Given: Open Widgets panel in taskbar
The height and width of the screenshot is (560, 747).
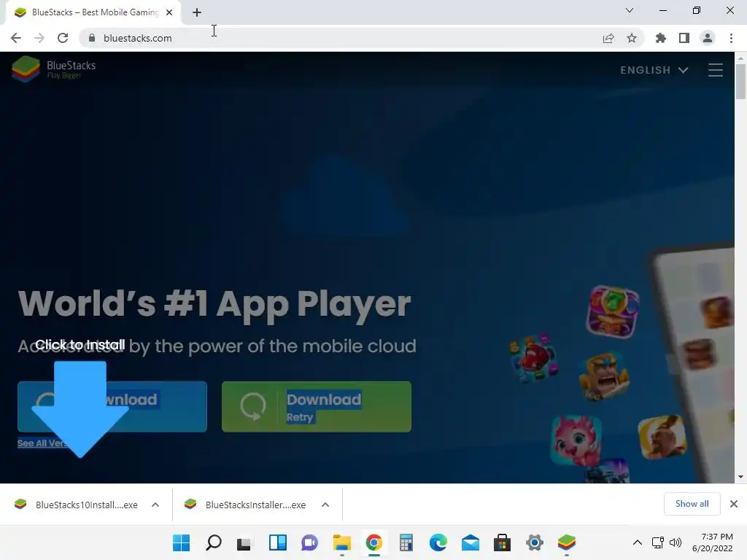Looking at the screenshot, I should (278, 542).
